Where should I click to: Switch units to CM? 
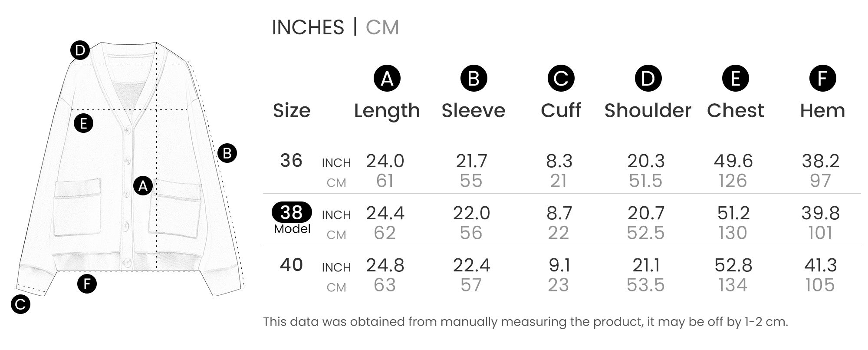(x=382, y=27)
